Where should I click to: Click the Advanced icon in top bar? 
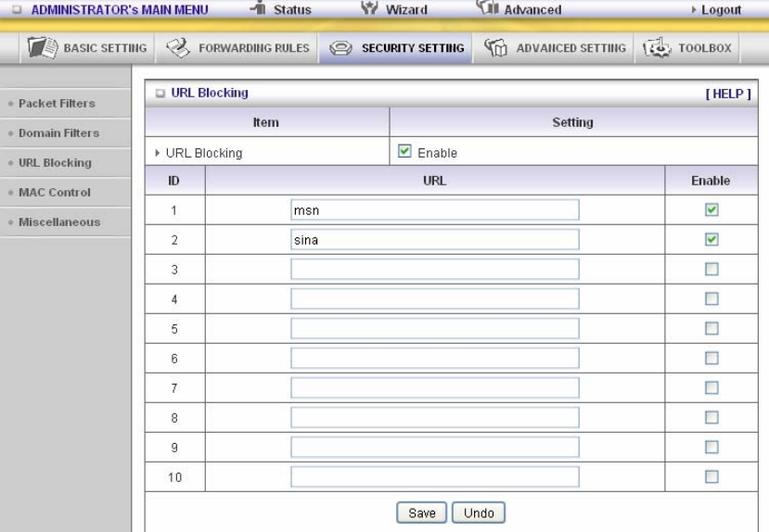tap(488, 6)
